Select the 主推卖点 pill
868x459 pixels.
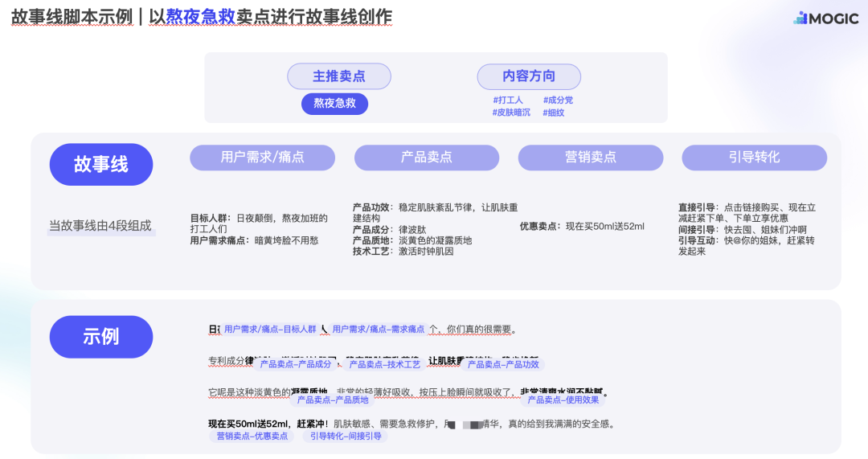tap(339, 76)
